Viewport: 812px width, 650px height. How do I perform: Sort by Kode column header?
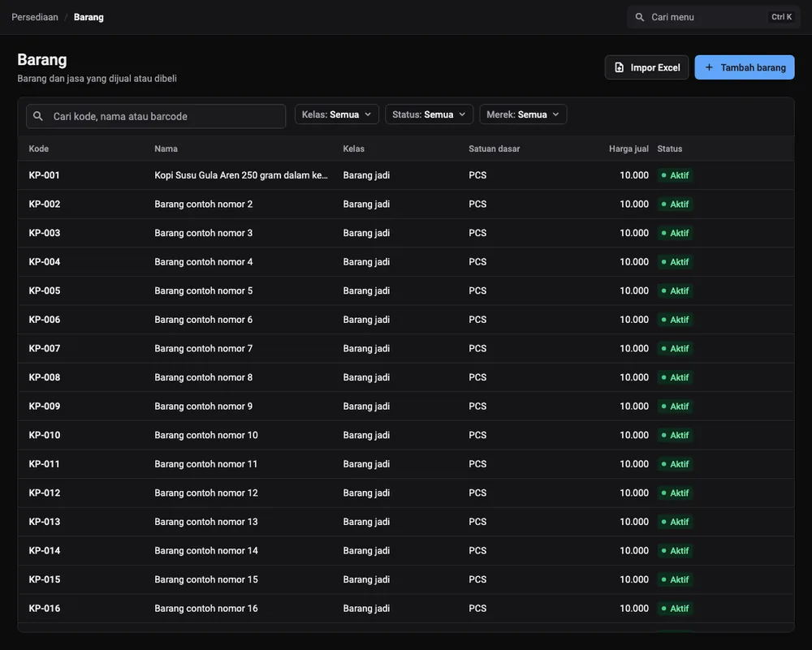39,149
